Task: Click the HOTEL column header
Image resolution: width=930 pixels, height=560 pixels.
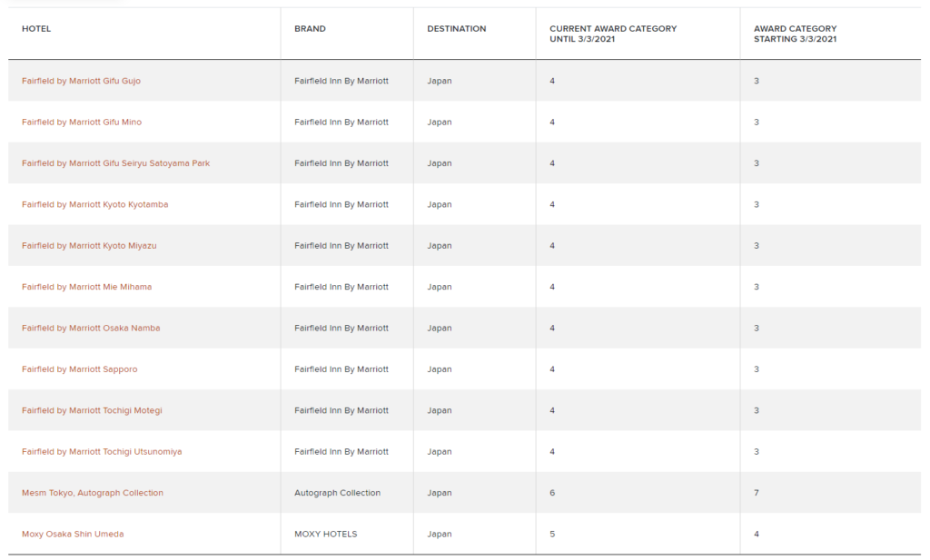Action: tap(36, 29)
